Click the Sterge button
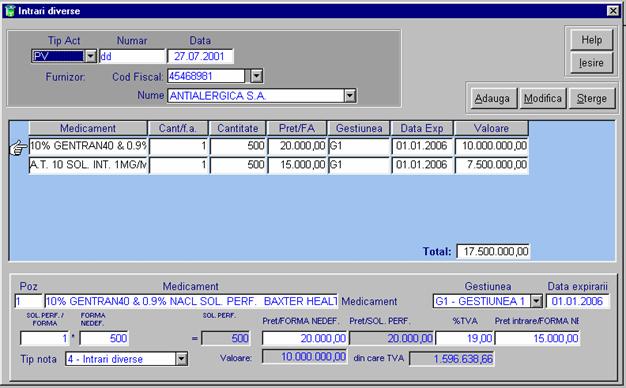 (592, 98)
